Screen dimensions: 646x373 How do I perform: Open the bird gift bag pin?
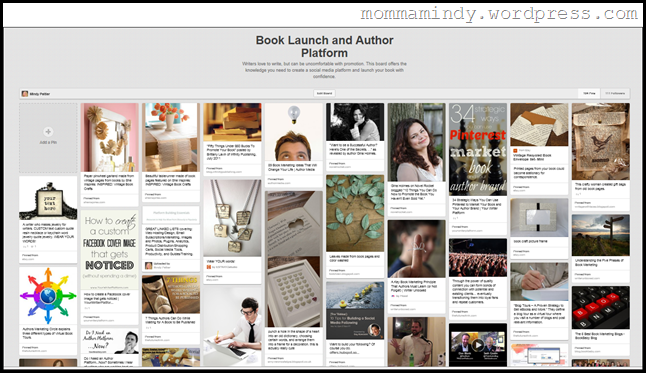(601, 141)
